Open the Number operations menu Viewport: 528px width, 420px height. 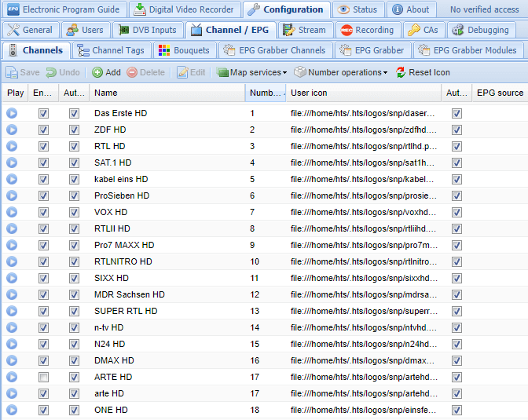tap(341, 72)
